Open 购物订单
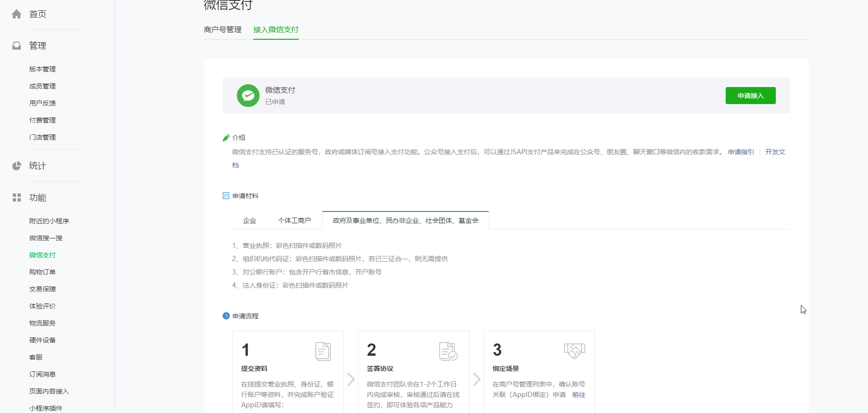 tap(43, 272)
